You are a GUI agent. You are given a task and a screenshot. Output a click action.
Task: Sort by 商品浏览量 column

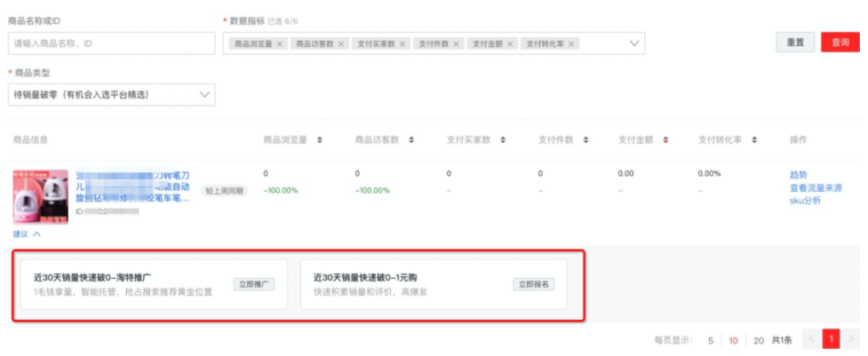click(x=320, y=140)
